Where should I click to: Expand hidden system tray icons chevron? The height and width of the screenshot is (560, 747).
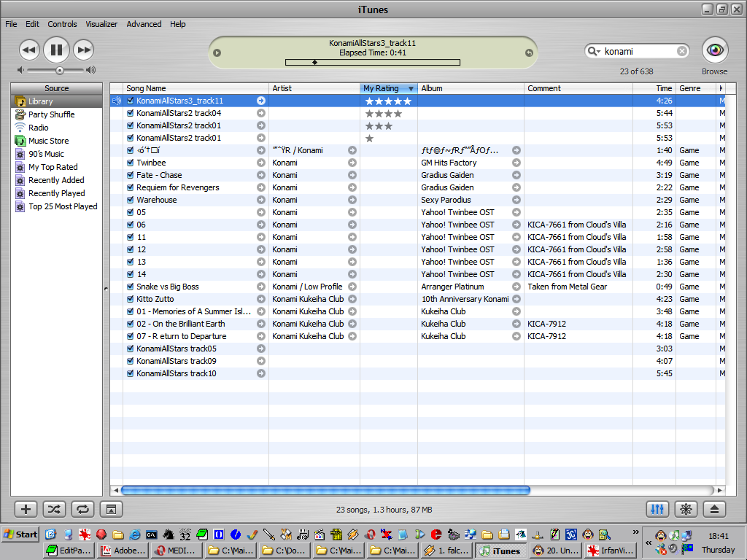coord(648,542)
